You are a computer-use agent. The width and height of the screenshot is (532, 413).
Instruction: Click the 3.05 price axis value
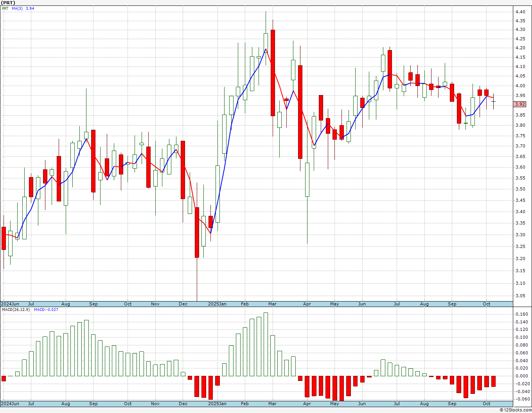(x=520, y=296)
